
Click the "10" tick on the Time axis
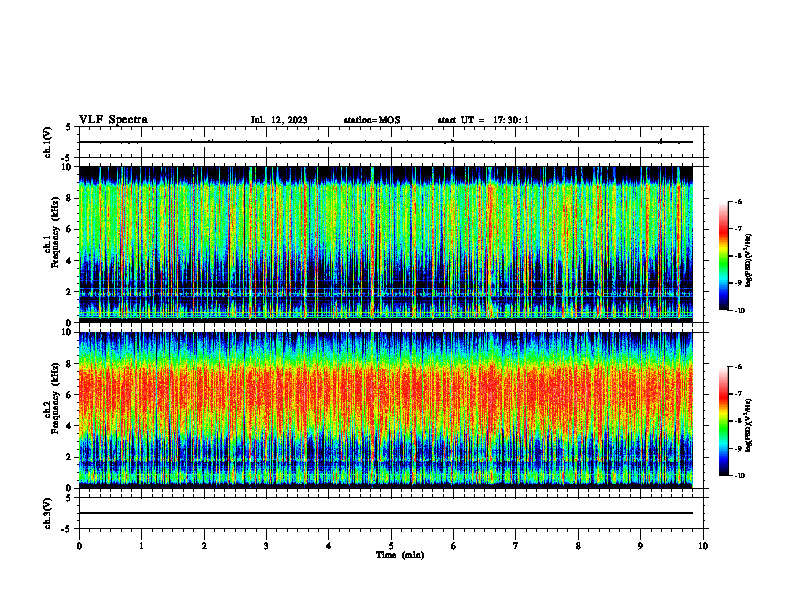pos(703,546)
